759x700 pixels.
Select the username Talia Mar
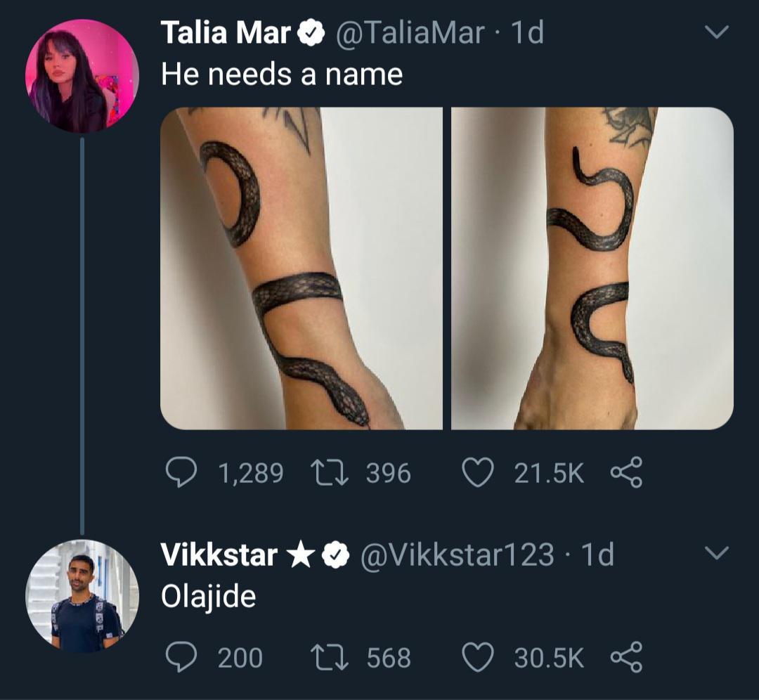pyautogui.click(x=225, y=32)
